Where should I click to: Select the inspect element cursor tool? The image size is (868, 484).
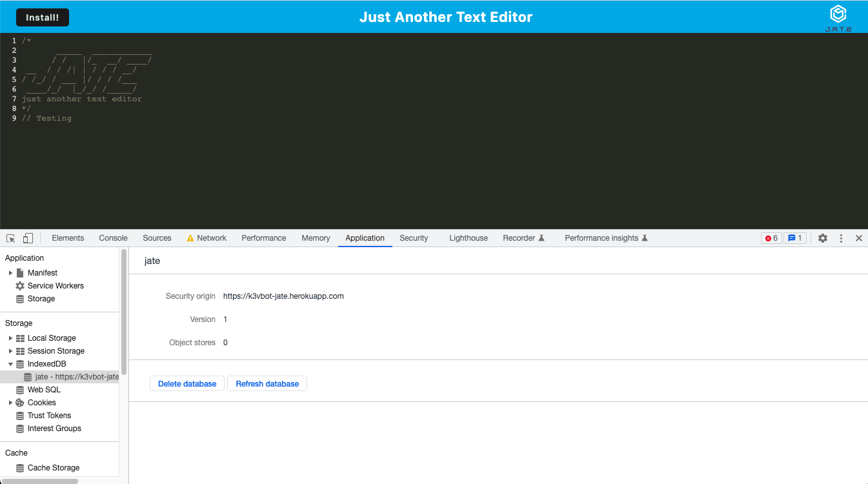(10, 238)
